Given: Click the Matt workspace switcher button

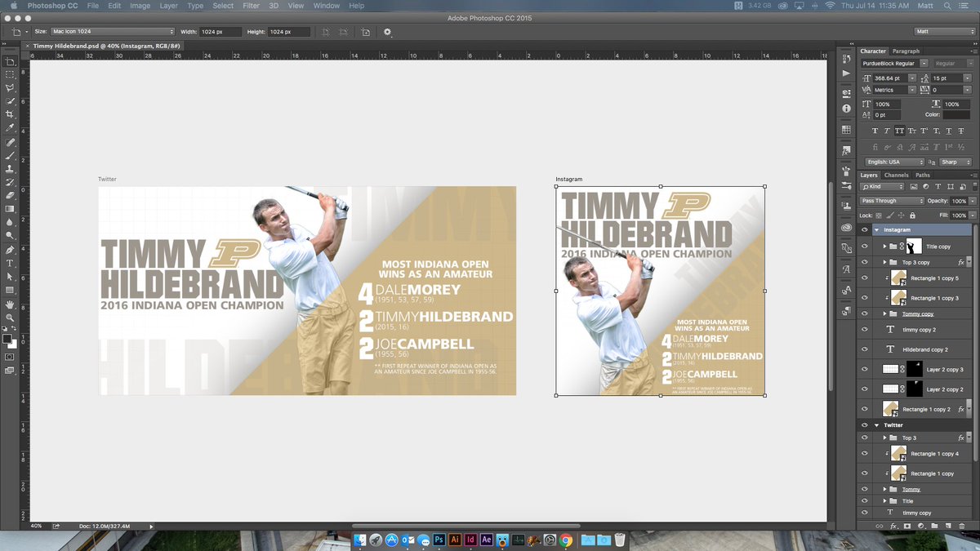Looking at the screenshot, I should (x=945, y=32).
